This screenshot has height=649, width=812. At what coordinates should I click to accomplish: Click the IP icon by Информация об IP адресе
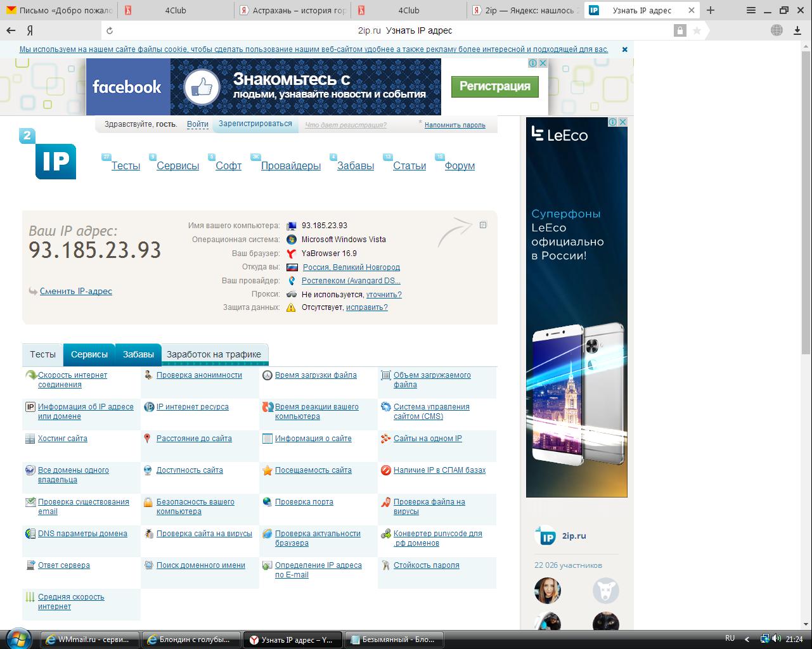30,407
